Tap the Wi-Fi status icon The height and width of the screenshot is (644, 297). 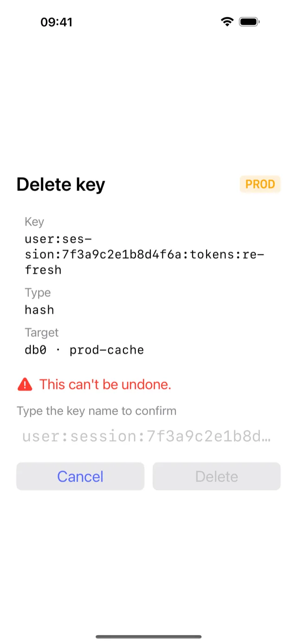pos(227,22)
